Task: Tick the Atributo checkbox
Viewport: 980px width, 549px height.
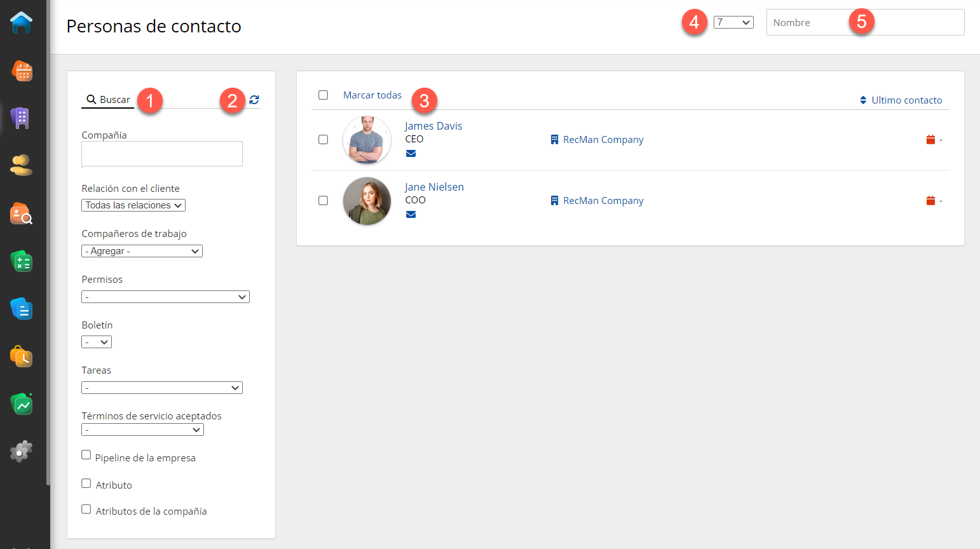Action: [86, 484]
